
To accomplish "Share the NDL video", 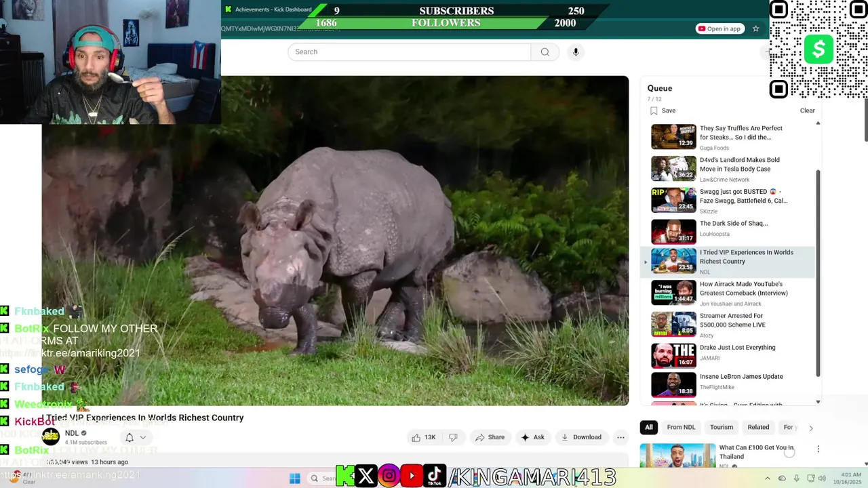I will [490, 437].
